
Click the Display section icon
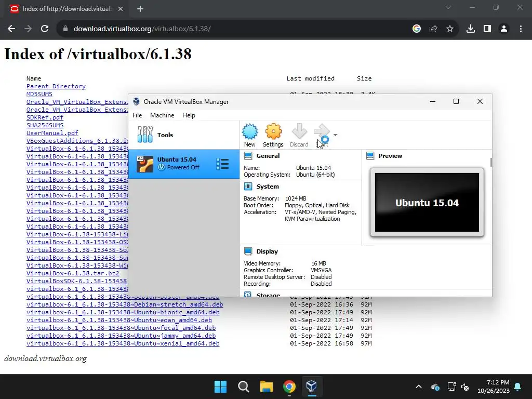pos(248,251)
